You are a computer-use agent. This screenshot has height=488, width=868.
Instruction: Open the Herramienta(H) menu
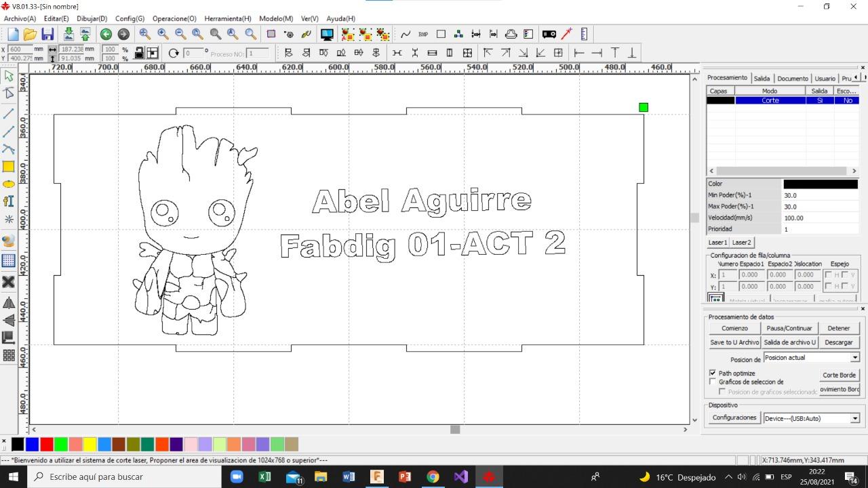tap(228, 18)
